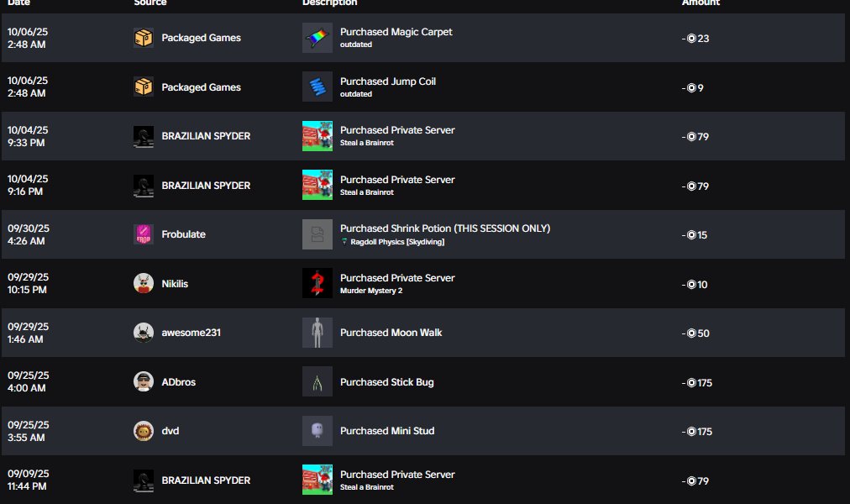
Task: Click Purchased Shrink Potion description
Action: tap(445, 228)
